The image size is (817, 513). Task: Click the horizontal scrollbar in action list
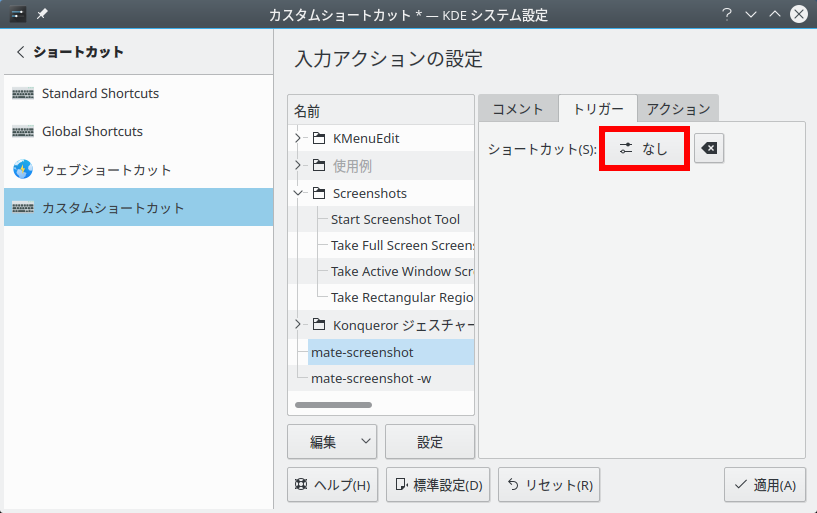[333, 405]
